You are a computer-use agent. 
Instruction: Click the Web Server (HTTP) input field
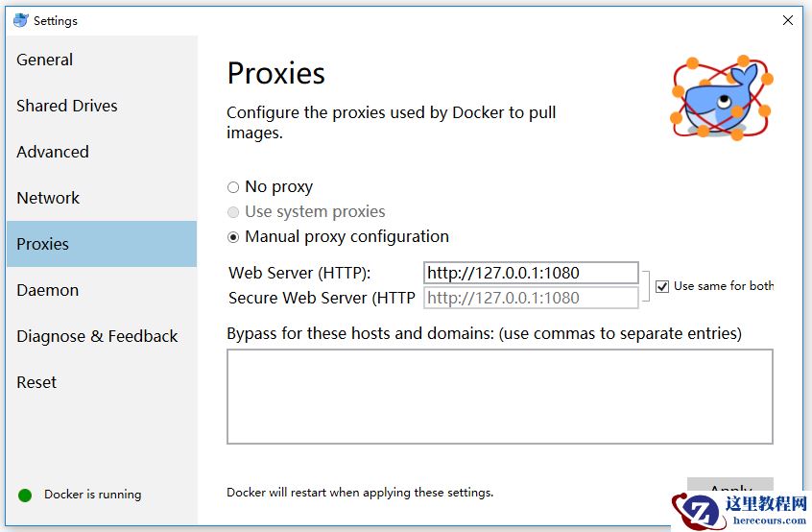click(x=531, y=273)
